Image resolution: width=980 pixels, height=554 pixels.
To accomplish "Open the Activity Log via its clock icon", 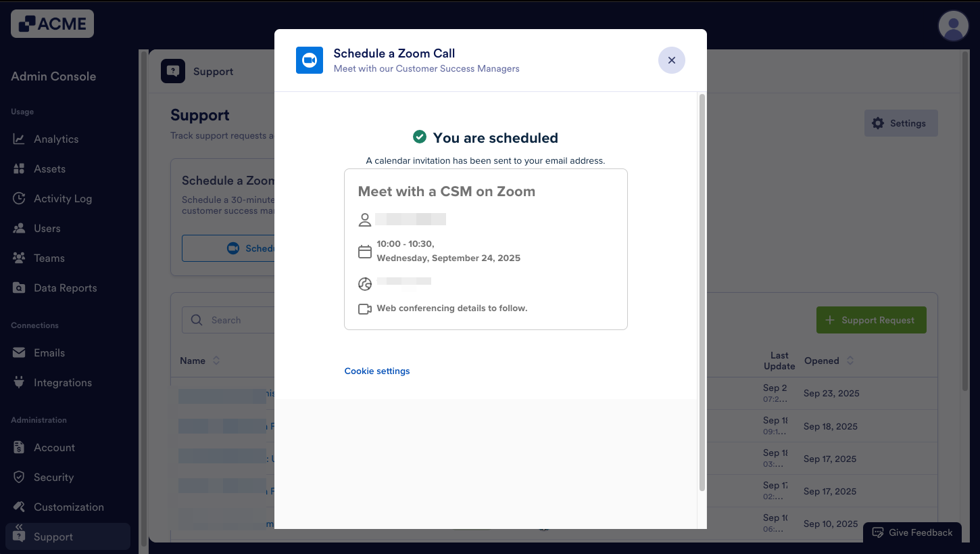I will (20, 198).
